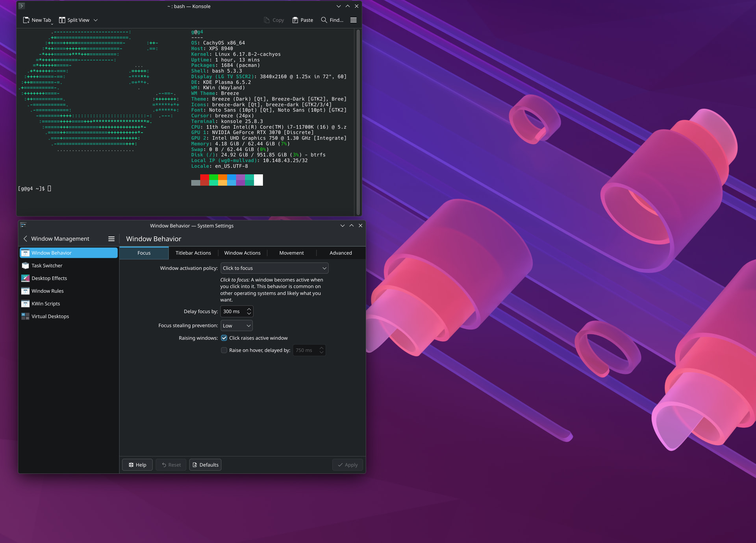The height and width of the screenshot is (543, 756).
Task: Switch to Titlebar Actions tab
Action: point(193,253)
